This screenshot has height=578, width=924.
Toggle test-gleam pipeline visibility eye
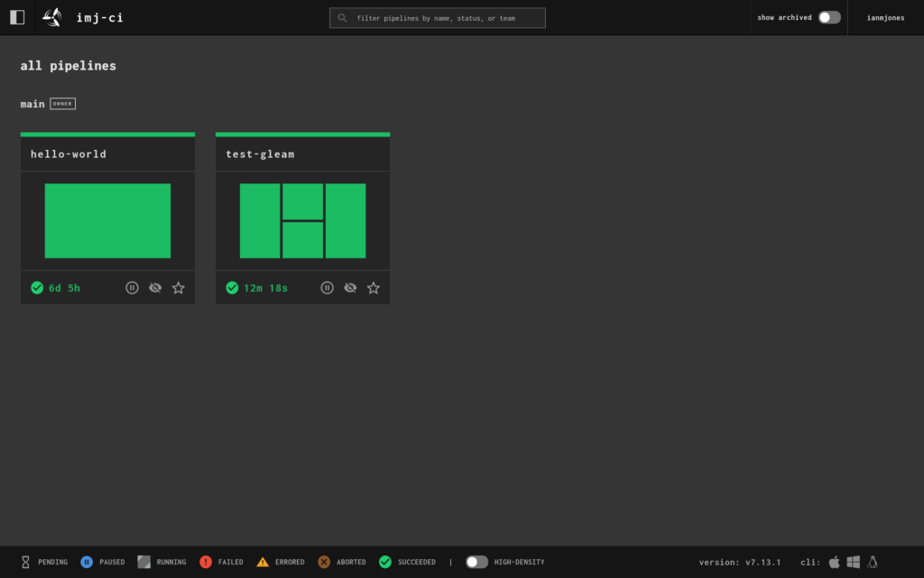[x=350, y=288]
